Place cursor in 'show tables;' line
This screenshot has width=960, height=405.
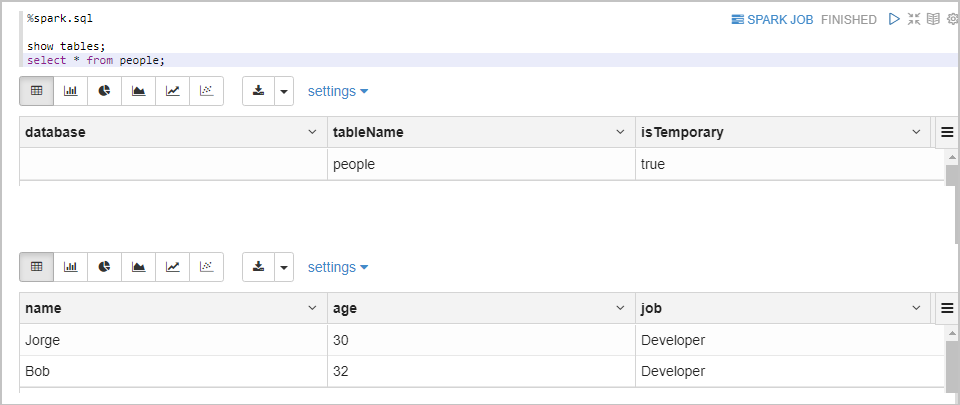[67, 46]
